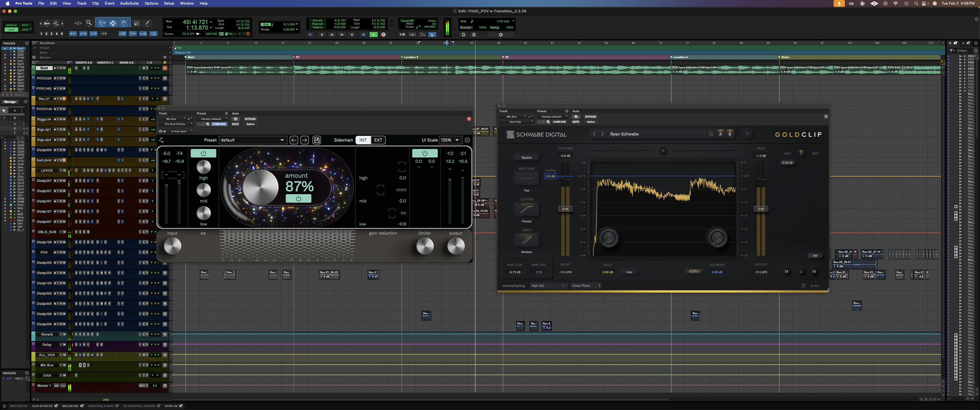Select the Pencil tool
980x410 pixels.
click(x=147, y=23)
